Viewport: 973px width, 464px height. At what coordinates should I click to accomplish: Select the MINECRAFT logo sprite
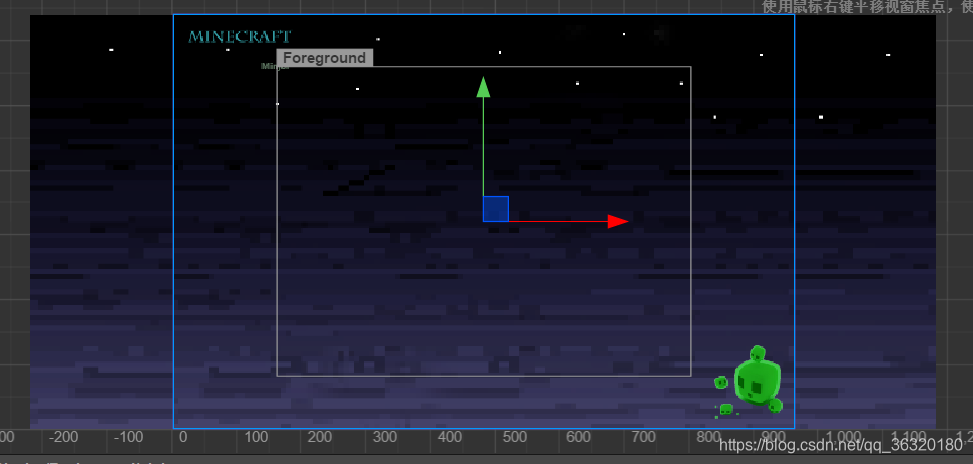tap(240, 37)
